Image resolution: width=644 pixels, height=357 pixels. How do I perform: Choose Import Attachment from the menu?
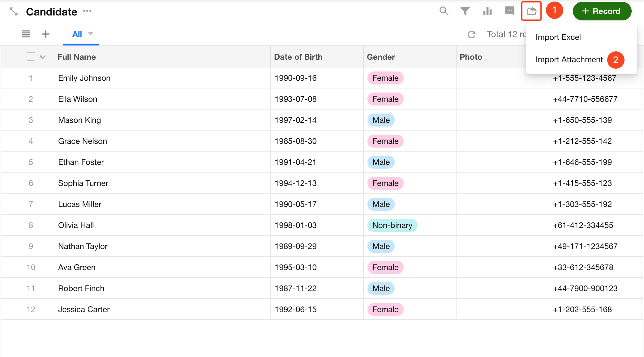(569, 59)
